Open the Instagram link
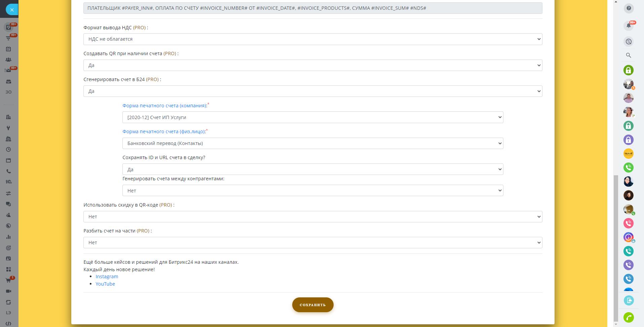The width and height of the screenshot is (644, 327). tap(107, 277)
